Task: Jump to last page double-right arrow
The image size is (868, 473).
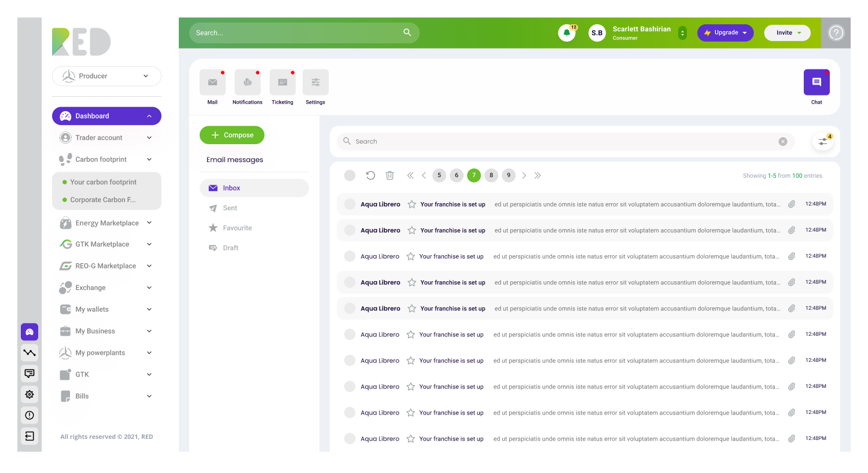Action: tap(538, 175)
